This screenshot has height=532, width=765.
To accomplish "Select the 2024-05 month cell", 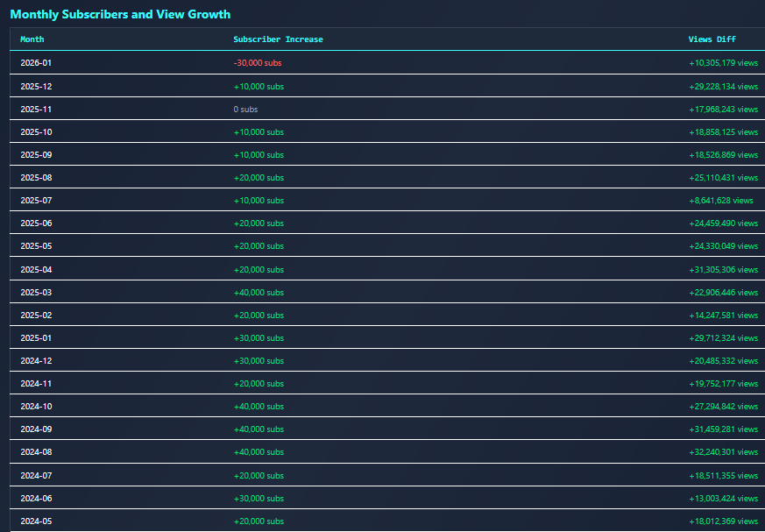I will [36, 521].
